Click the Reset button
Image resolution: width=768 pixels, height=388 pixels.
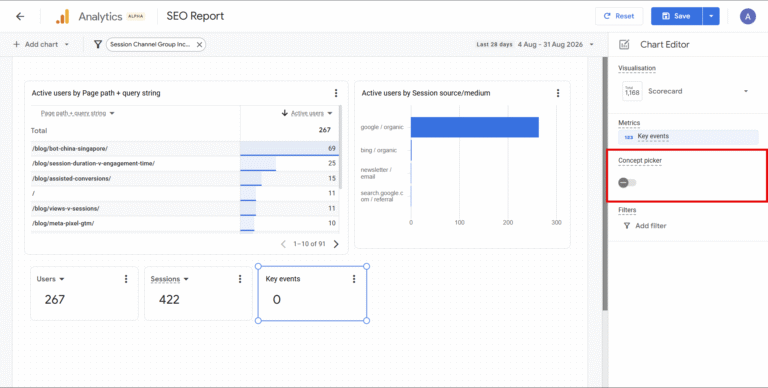619,16
